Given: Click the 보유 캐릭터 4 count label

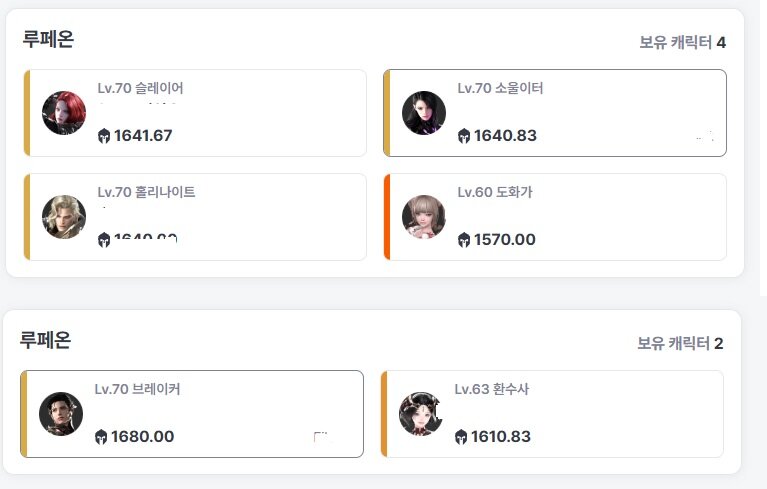Looking at the screenshot, I should 683,43.
